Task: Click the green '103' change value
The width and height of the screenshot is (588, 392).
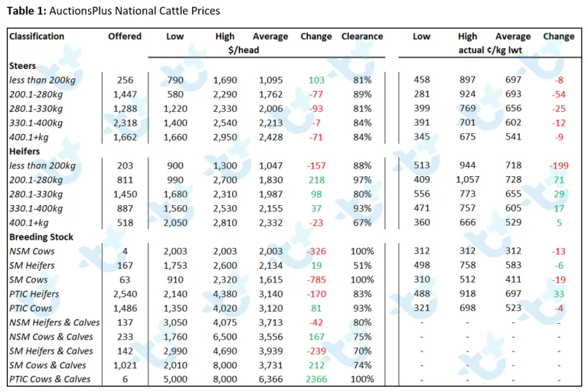Action: pos(316,80)
